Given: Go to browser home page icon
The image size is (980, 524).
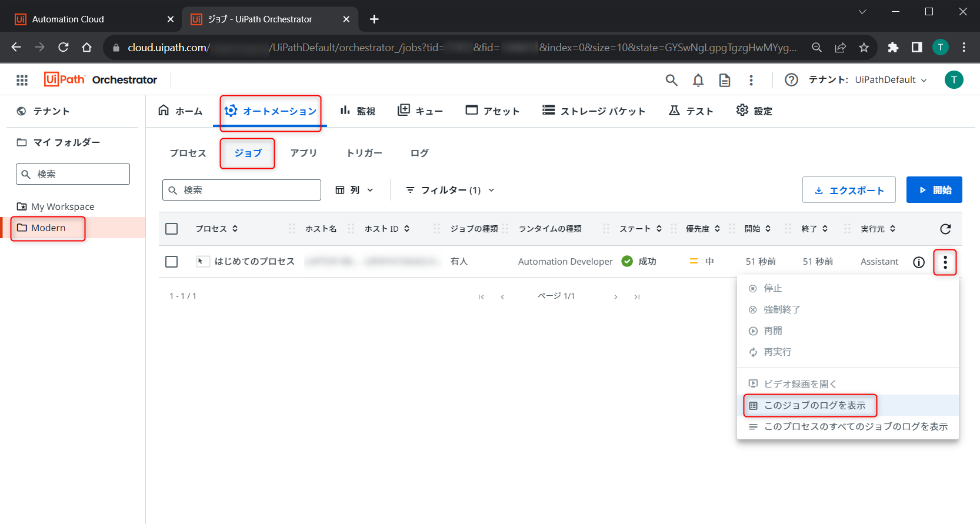Looking at the screenshot, I should pyautogui.click(x=86, y=47).
